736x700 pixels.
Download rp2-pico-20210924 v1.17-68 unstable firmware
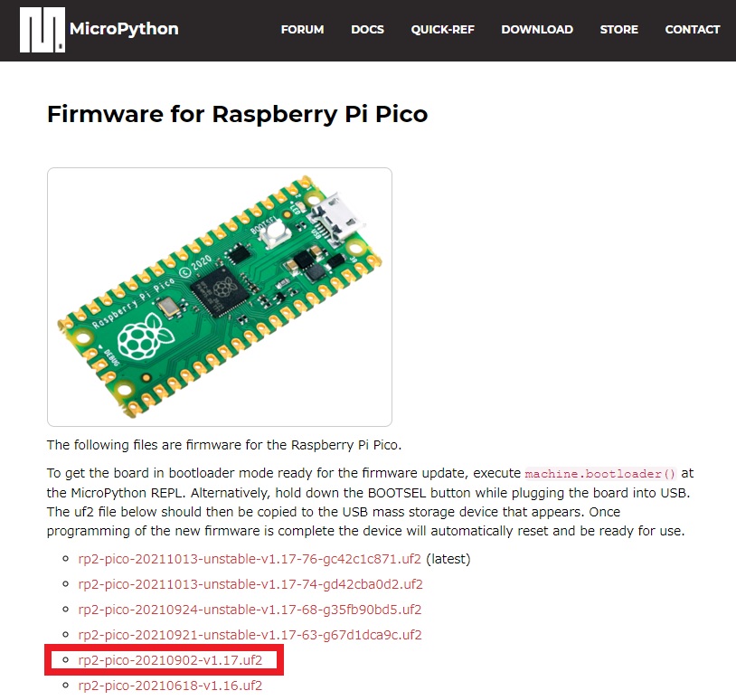click(x=250, y=610)
